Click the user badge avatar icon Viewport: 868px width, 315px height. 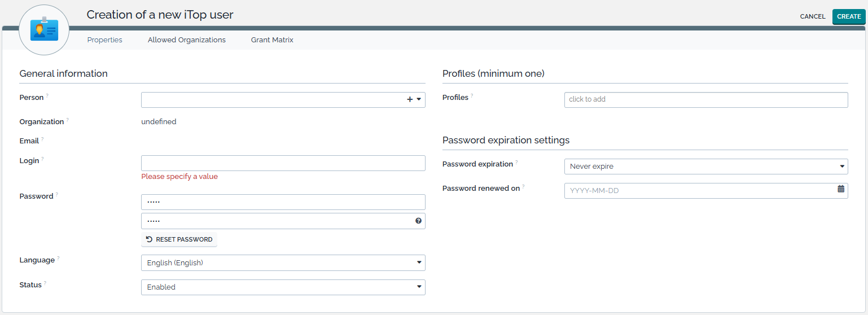point(44,29)
